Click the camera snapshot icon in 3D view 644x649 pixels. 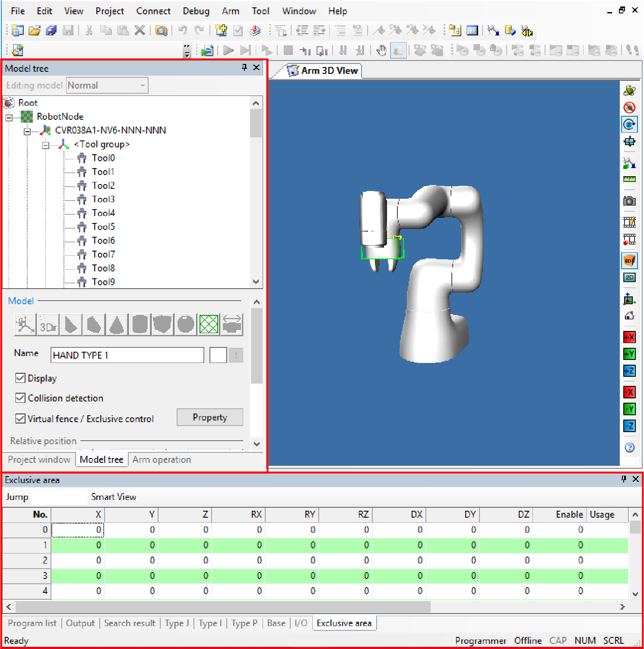(x=629, y=201)
